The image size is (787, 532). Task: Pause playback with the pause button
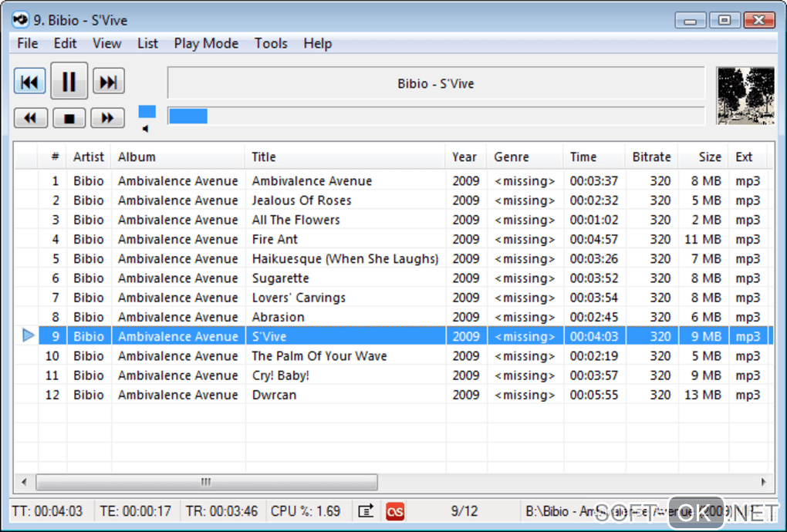coord(69,81)
